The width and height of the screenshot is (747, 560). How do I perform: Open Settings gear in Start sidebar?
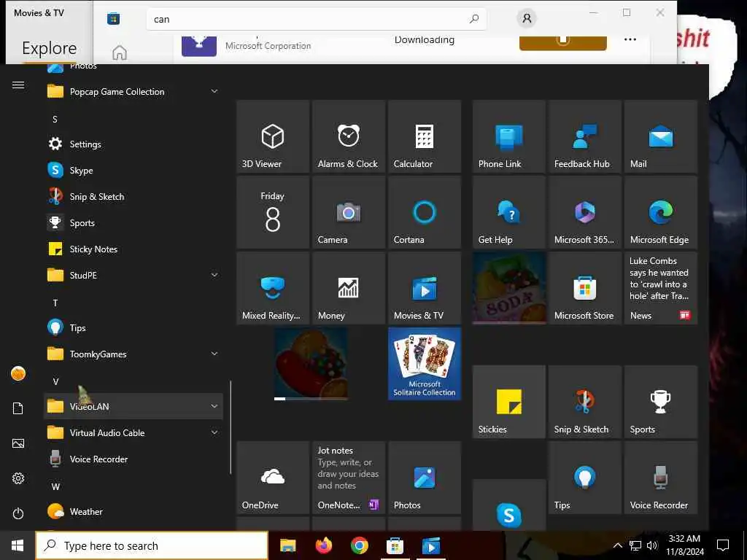(18, 478)
